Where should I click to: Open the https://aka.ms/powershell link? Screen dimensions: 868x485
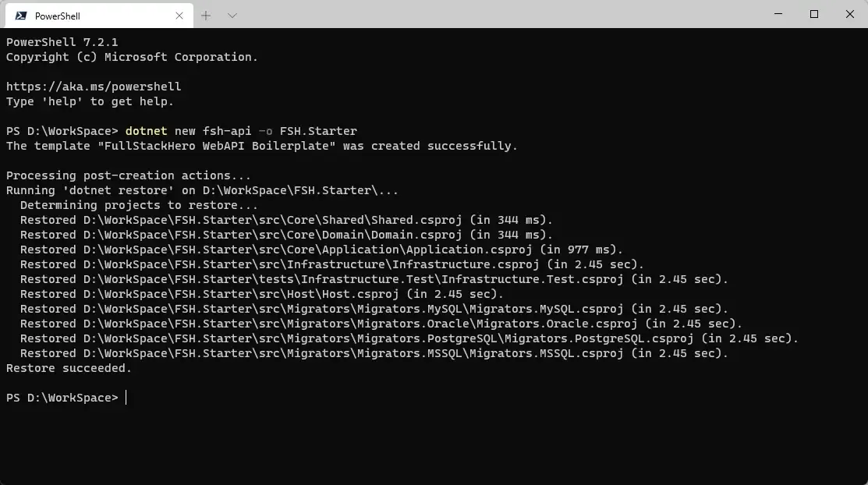(93, 86)
